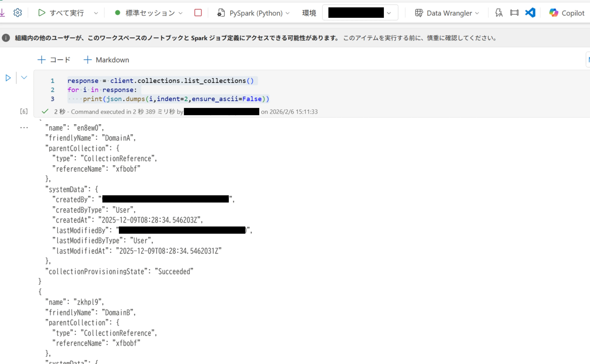Screen dimensions: 590x364
Task: Open cell output ellipsis menu
Action: coord(24,128)
